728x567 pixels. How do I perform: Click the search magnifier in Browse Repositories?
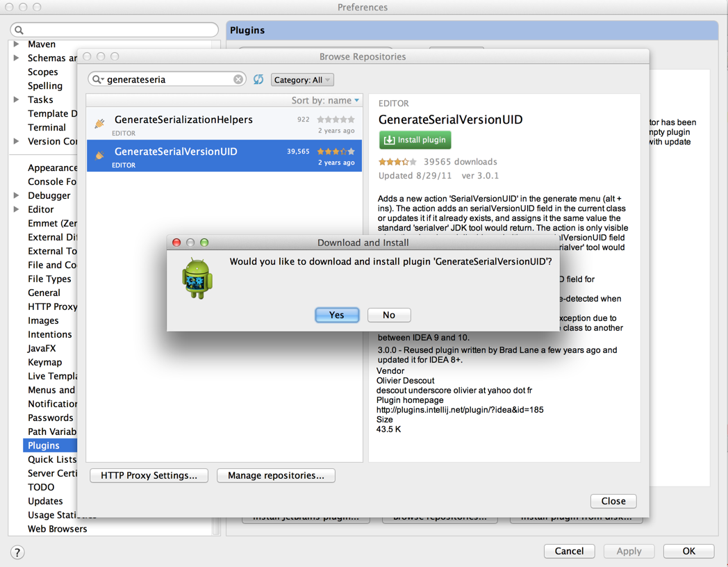pyautogui.click(x=97, y=79)
